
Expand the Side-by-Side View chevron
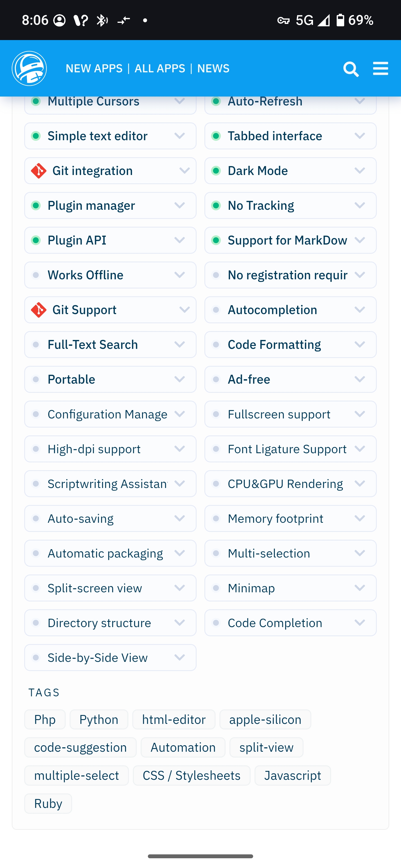(179, 657)
